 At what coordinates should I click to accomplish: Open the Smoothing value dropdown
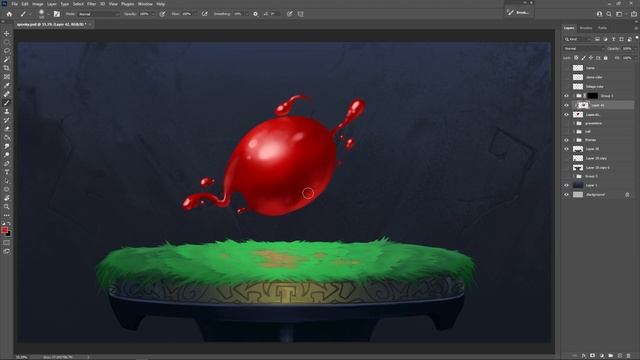click(247, 14)
